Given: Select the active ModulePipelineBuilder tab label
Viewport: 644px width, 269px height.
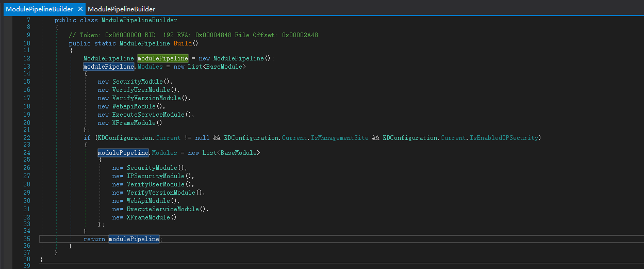Looking at the screenshot, I should pos(39,9).
